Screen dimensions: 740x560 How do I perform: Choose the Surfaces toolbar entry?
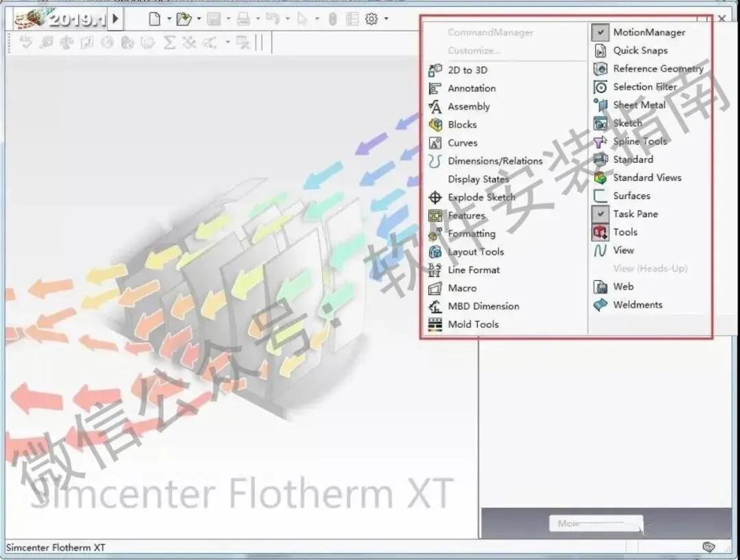632,196
